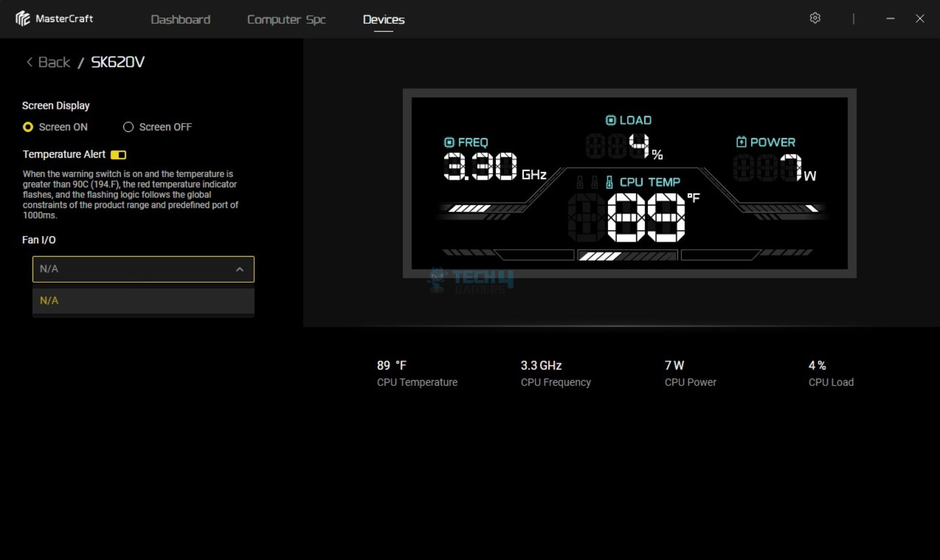Click the Back arrow chevron
Viewport: 940px width, 560px height.
[29, 62]
